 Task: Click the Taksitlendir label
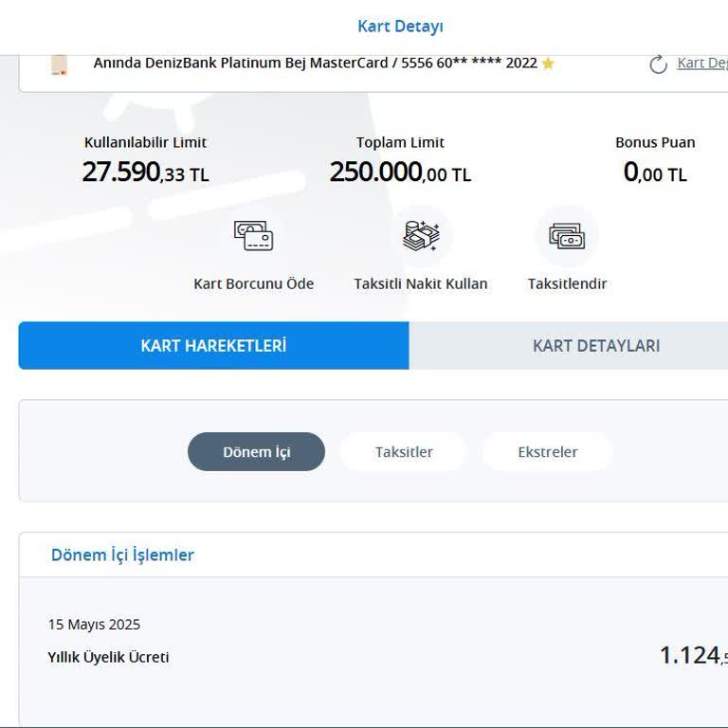click(x=568, y=283)
